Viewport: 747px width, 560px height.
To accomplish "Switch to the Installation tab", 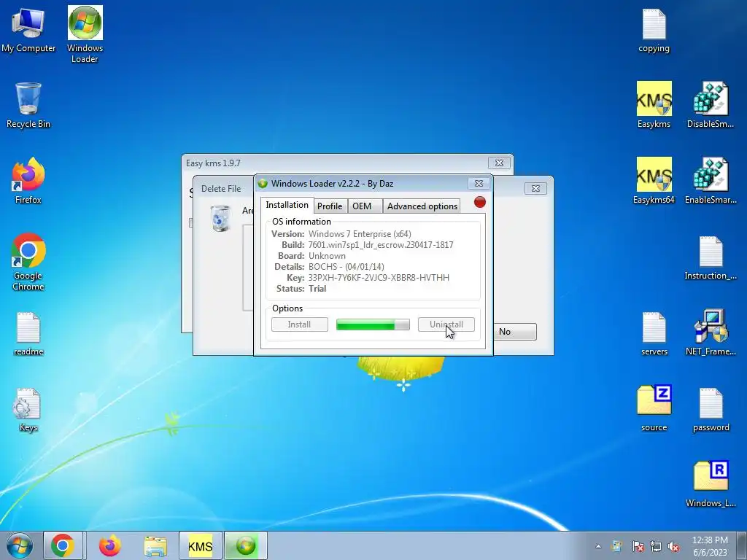I will (287, 205).
